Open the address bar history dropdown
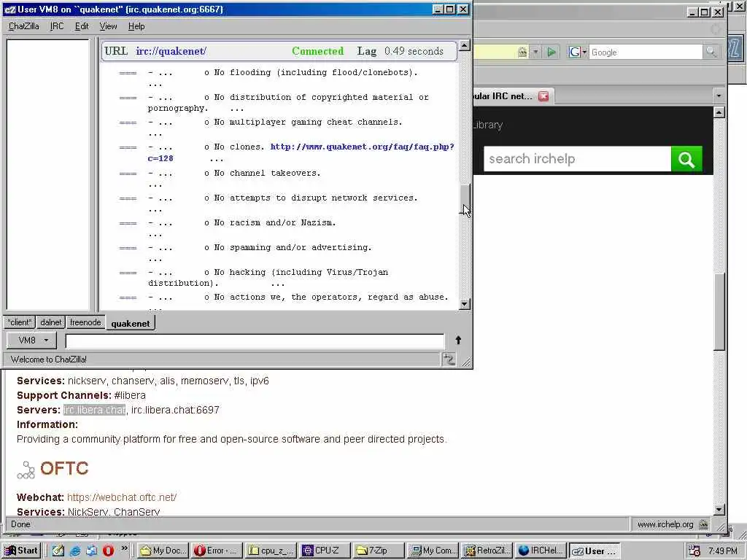The width and height of the screenshot is (747, 560). click(x=535, y=52)
